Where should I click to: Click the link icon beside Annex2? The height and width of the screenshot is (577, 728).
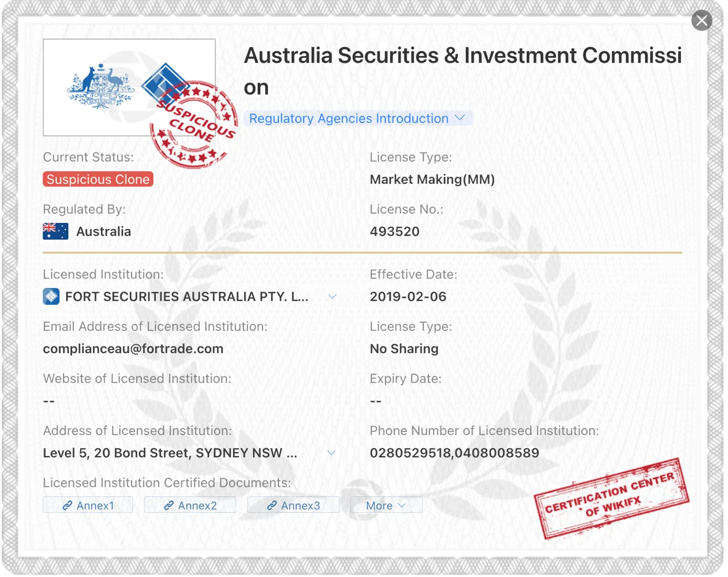point(169,506)
